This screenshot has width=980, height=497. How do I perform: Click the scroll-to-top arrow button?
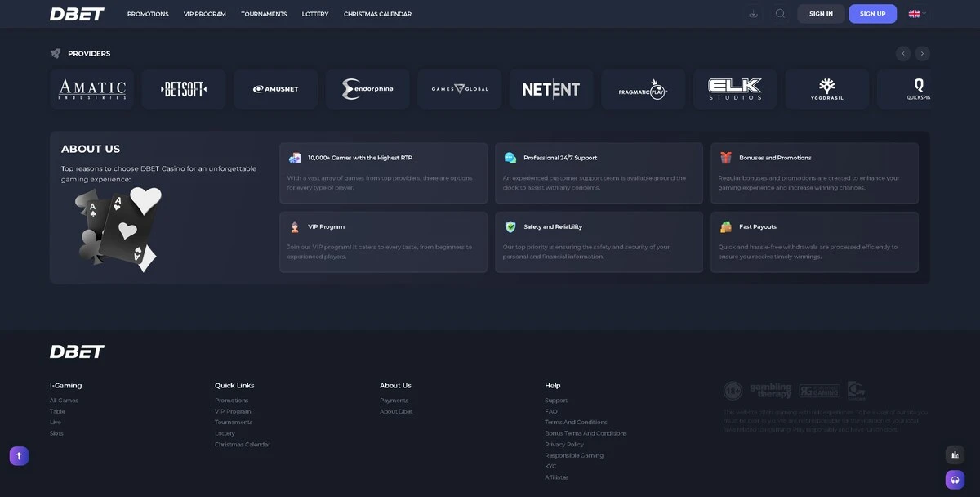coord(19,456)
